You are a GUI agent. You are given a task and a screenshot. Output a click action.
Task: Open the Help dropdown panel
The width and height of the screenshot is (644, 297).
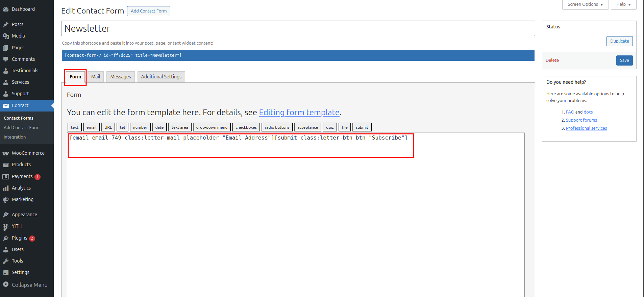click(x=623, y=4)
